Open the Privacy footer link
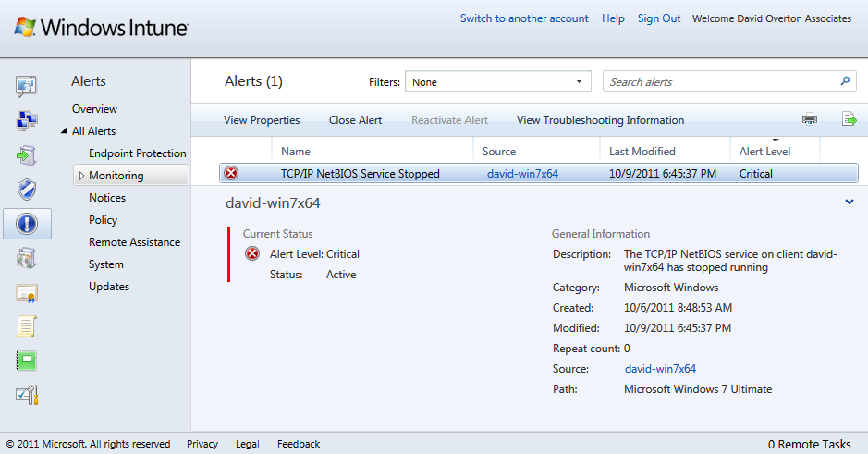 [x=202, y=444]
